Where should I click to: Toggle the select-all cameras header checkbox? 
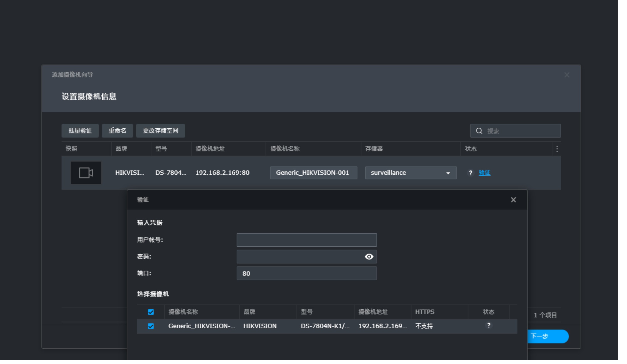tap(151, 312)
